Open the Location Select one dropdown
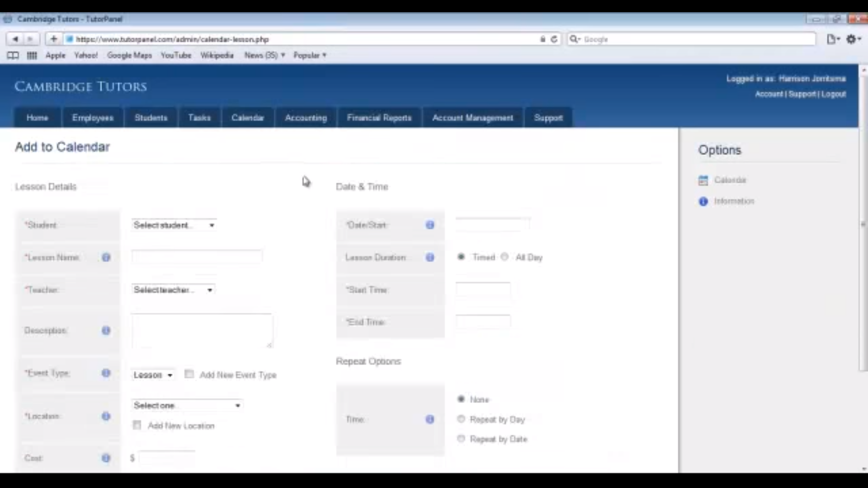The image size is (868, 488). pos(187,405)
